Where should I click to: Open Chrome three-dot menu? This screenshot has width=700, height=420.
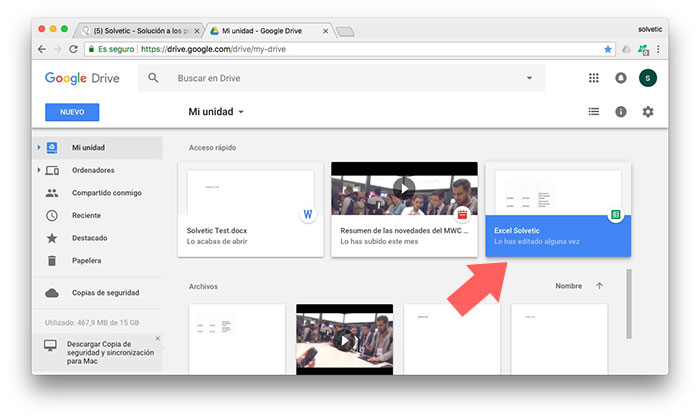658,49
